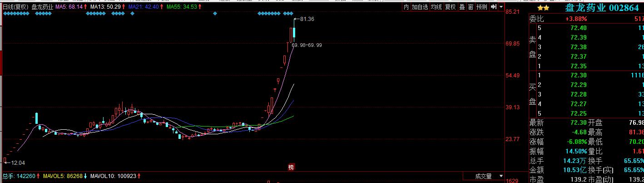Click the 内 button in chart toolbar
Viewport: 644px width, 183px height.
406,7
